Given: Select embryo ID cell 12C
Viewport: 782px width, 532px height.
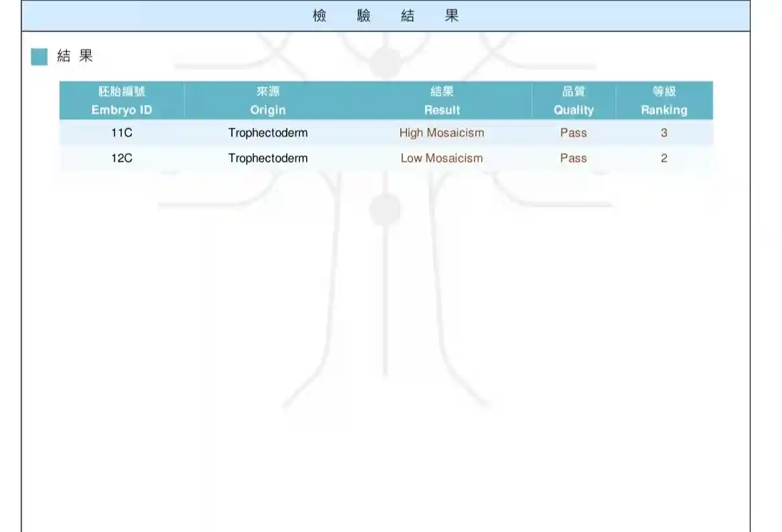Looking at the screenshot, I should tap(122, 158).
